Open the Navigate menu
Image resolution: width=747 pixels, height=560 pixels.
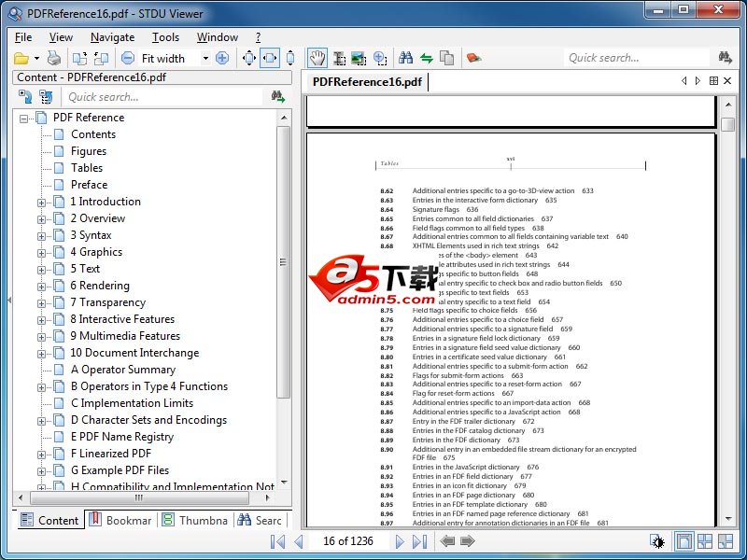[x=112, y=37]
